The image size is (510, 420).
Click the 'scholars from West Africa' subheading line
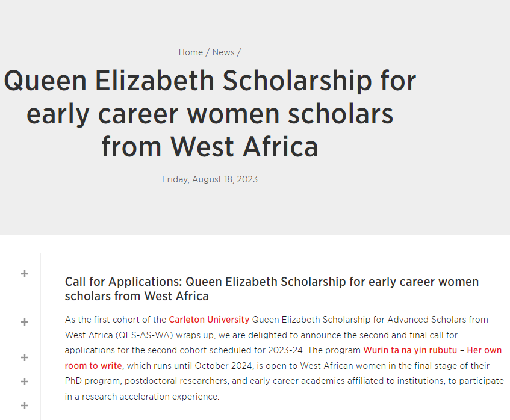(137, 296)
